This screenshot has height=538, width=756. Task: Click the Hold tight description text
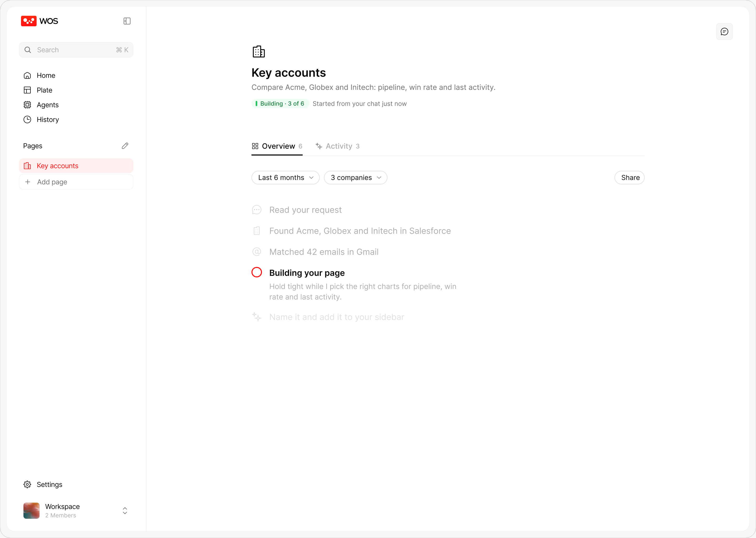point(363,292)
